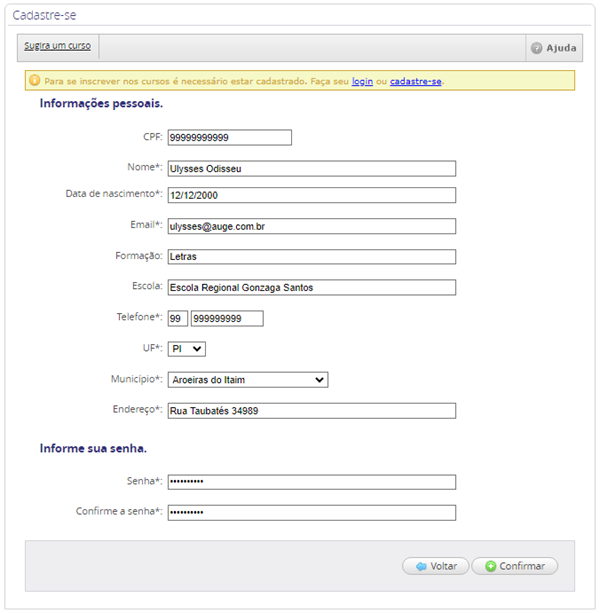Open the Sugira um curso tab
Image resolution: width=600 pixels, height=613 pixels.
tap(57, 46)
